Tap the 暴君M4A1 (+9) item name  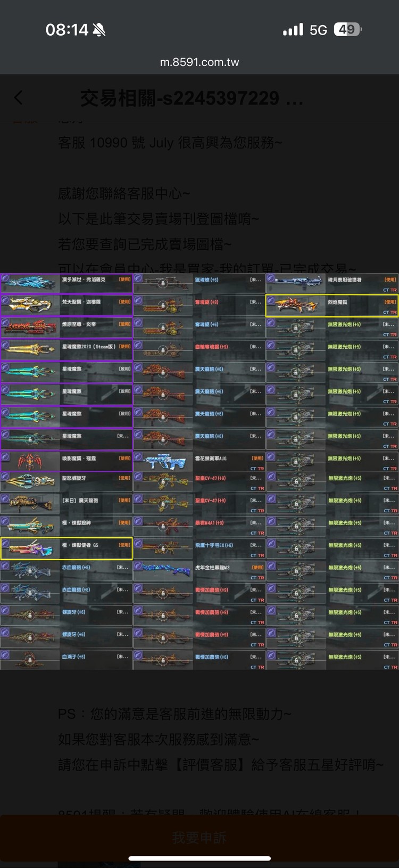(209, 523)
